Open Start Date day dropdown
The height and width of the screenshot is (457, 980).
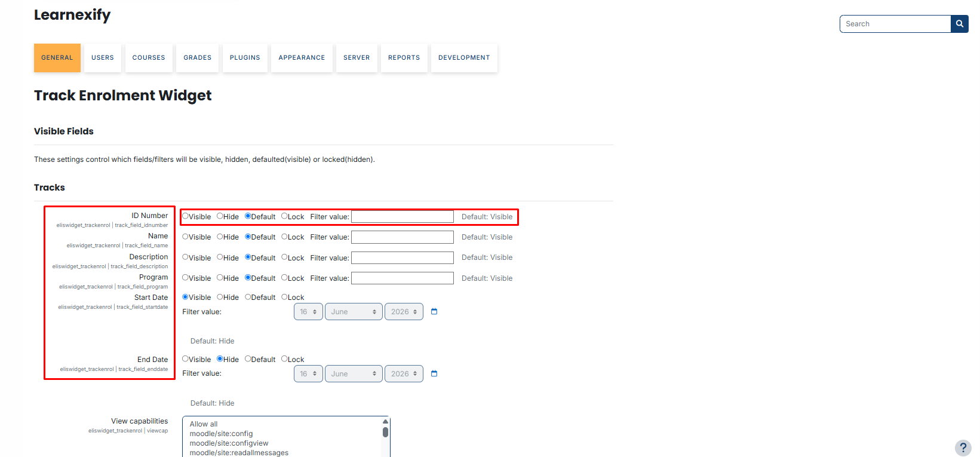point(308,312)
